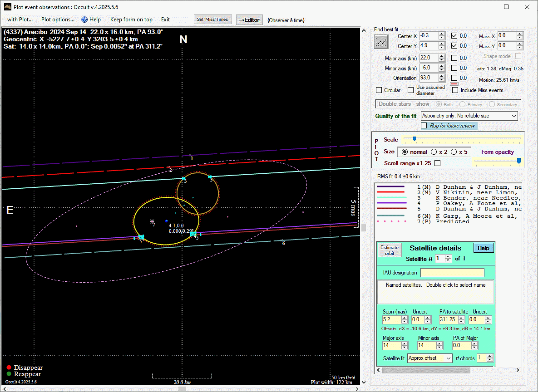Open the with Plot... menu
This screenshot has width=538, height=392.
[20, 20]
